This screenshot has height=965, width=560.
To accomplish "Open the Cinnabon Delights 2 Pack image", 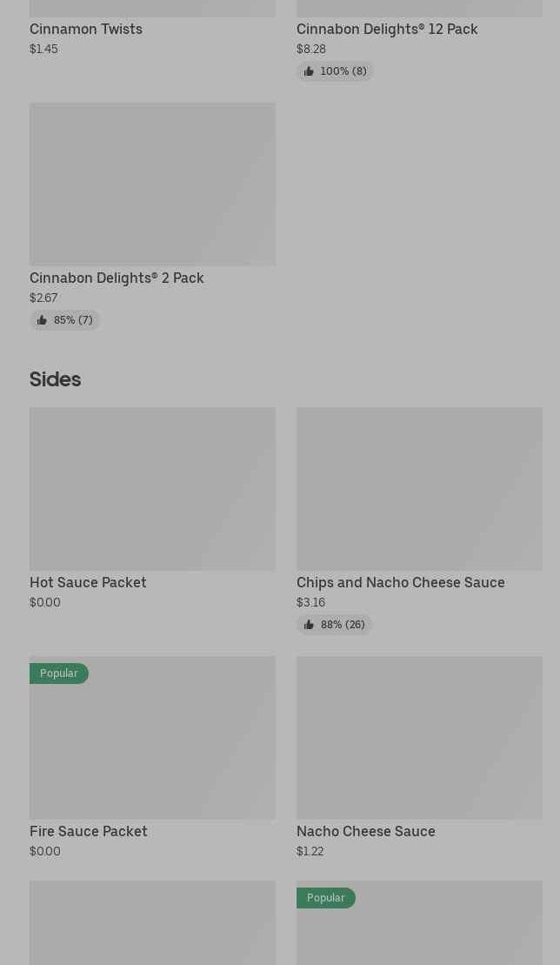I will tap(152, 184).
